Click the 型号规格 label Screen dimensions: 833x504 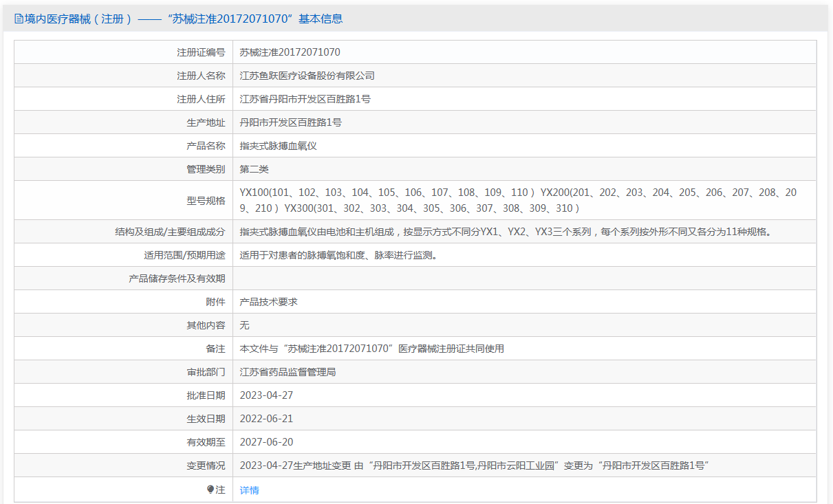click(206, 201)
